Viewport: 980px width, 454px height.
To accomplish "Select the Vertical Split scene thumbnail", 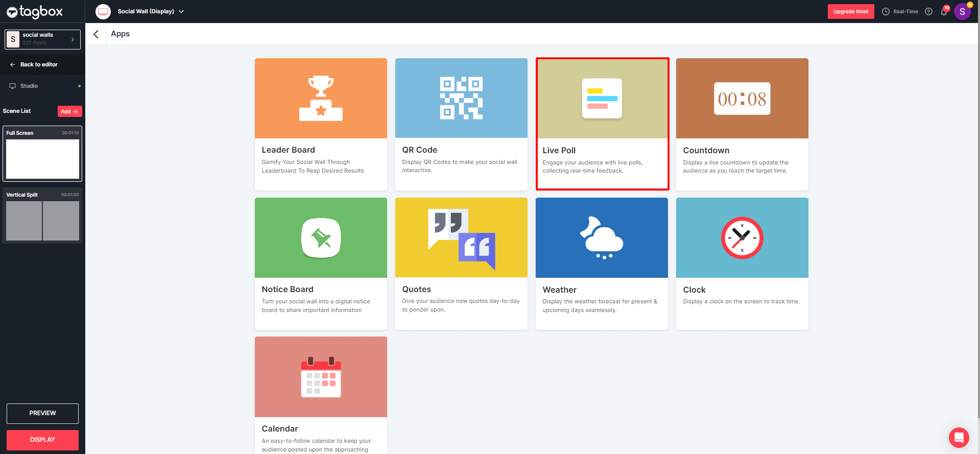I will coord(42,221).
